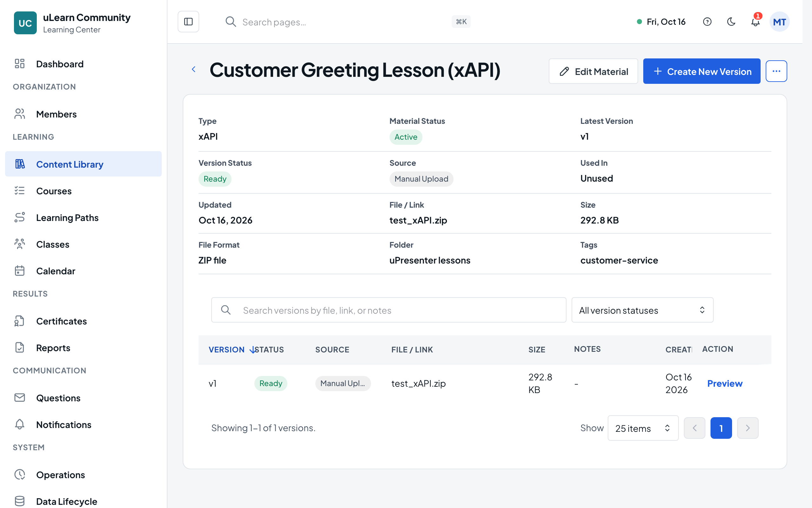Image resolution: width=812 pixels, height=508 pixels.
Task: Expand the All version statuses dropdown
Action: pos(642,310)
